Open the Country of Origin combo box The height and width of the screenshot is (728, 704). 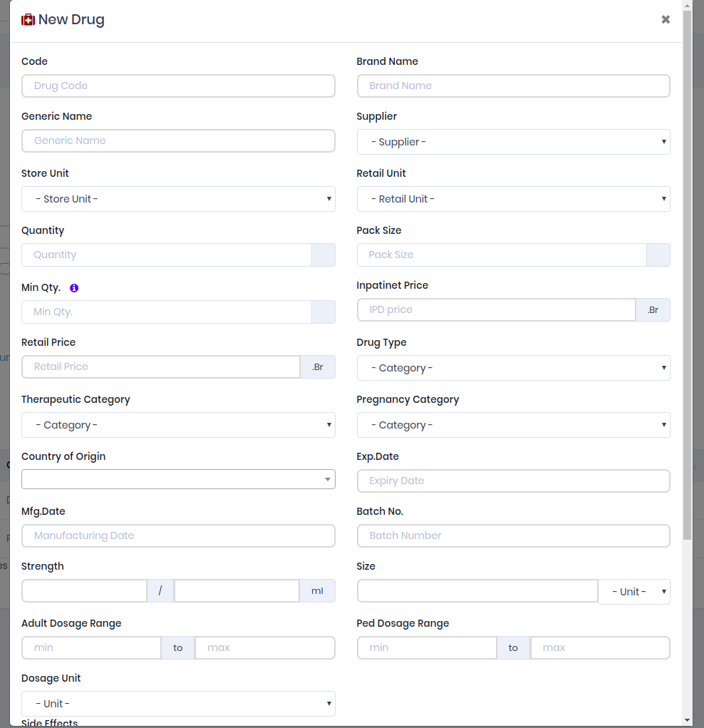[178, 479]
